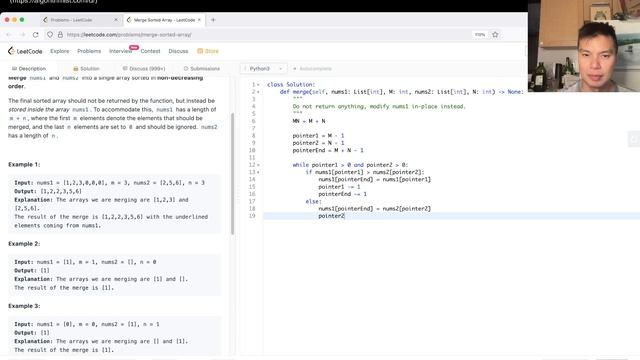
Task: Click the 'def merge' signature line
Action: (x=401, y=92)
